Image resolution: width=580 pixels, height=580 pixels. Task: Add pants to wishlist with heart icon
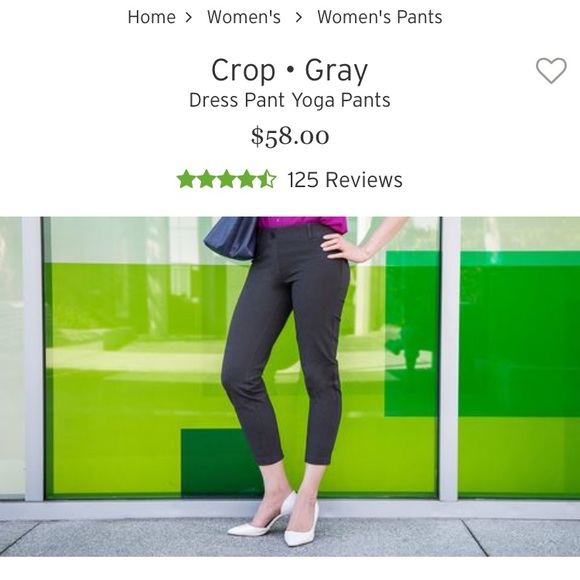(551, 70)
